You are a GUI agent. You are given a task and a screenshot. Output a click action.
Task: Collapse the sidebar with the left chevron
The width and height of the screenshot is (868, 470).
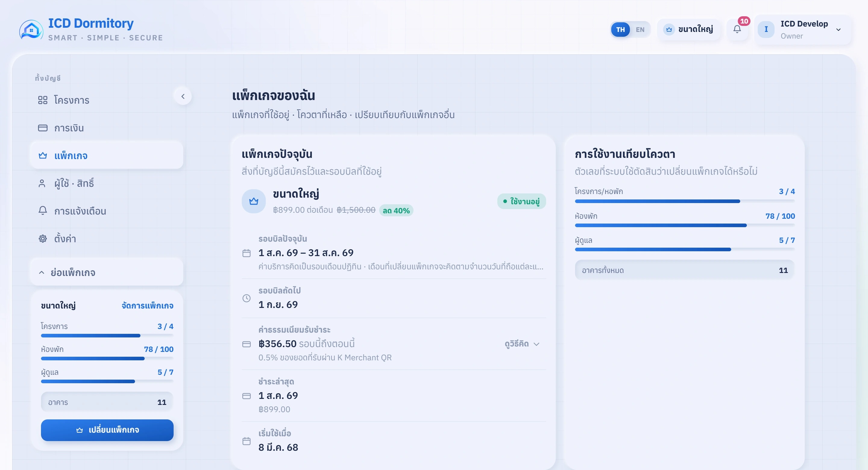pyautogui.click(x=183, y=96)
